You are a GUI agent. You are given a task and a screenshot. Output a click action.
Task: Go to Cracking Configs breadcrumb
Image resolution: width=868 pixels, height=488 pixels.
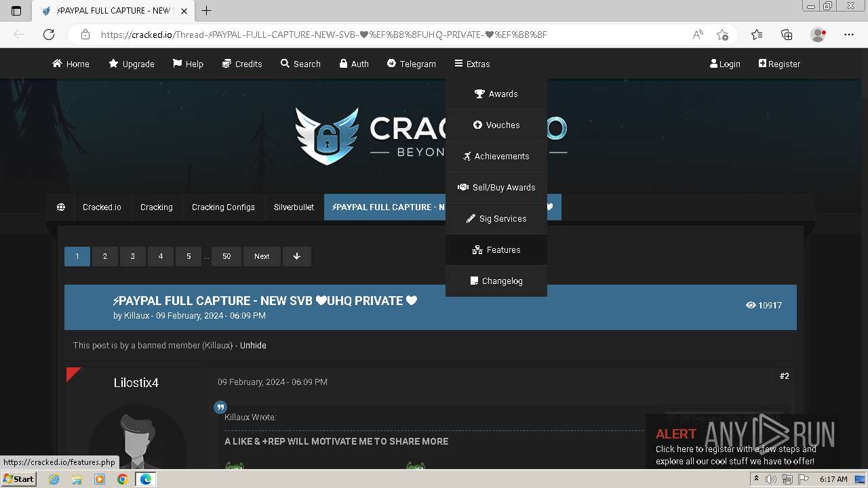(223, 207)
